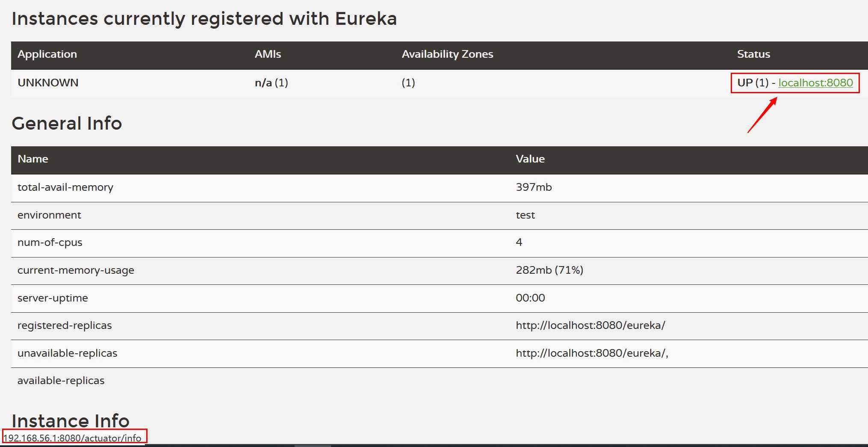This screenshot has width=868, height=447.
Task: Click the Value column header
Action: pos(530,159)
